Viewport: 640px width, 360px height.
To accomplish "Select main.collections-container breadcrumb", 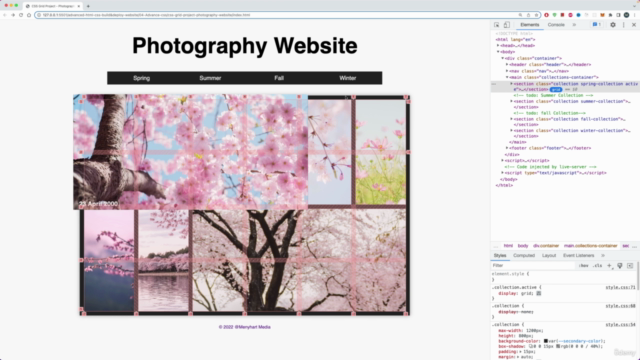I will [590, 246].
